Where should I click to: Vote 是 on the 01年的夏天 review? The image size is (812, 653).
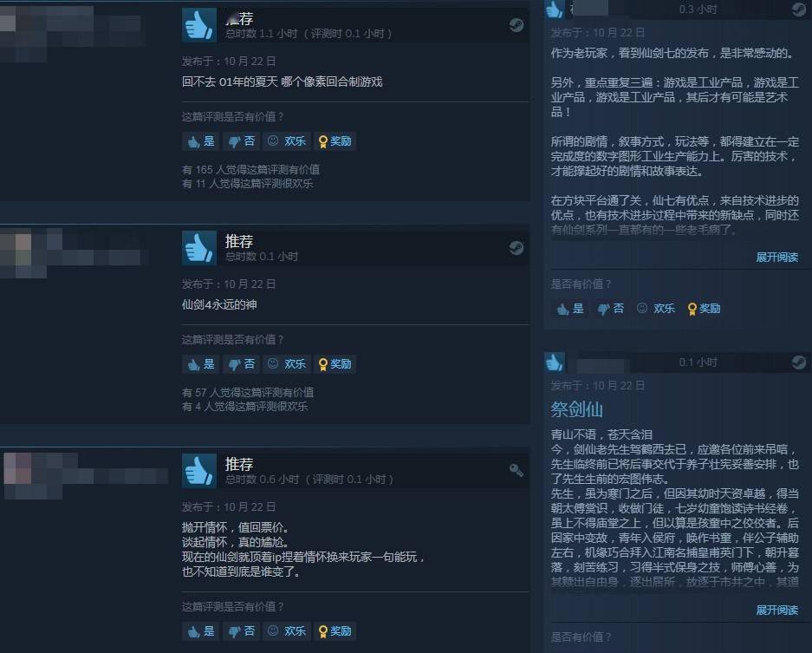pyautogui.click(x=201, y=141)
